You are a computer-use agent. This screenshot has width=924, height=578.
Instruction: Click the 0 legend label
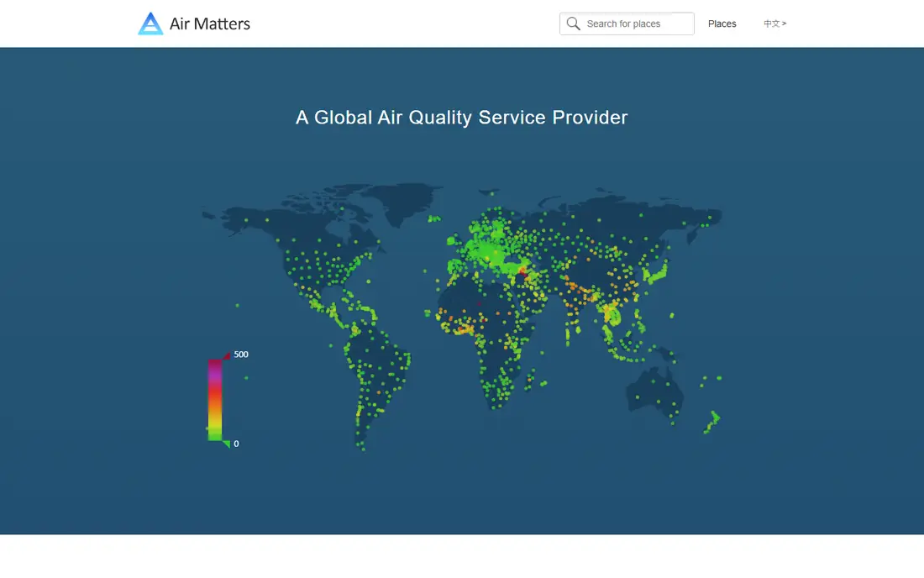236,444
